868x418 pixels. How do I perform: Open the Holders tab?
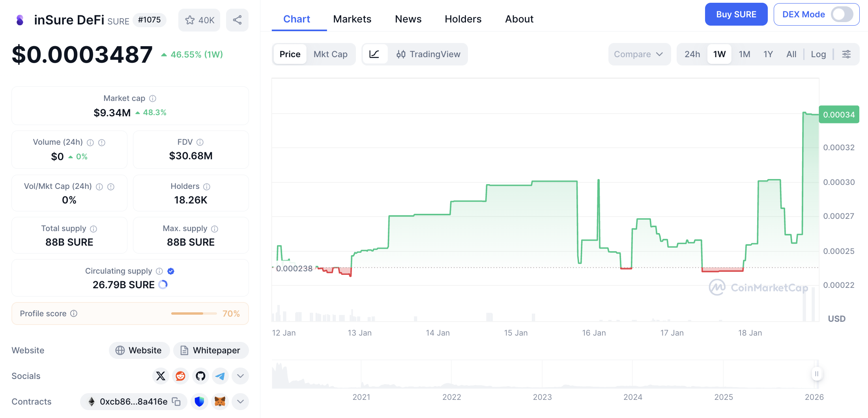[x=463, y=19]
